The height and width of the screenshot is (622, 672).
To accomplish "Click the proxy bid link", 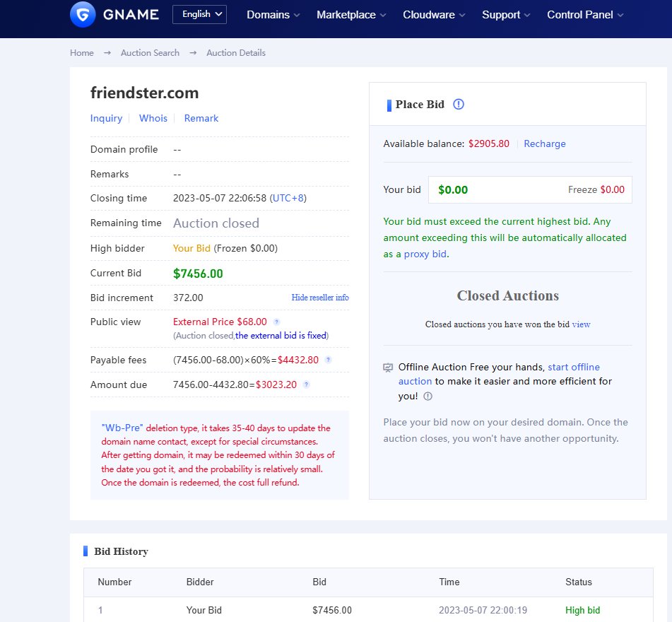I will [425, 254].
